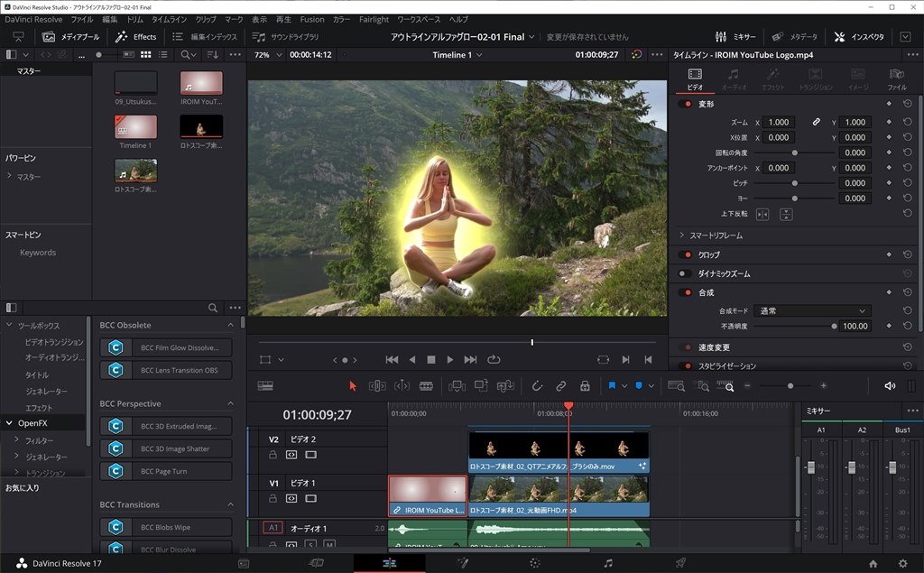Screen dimensions: 924x573
Task: Open the サウンドライブラリ panel
Action: pyautogui.click(x=285, y=37)
